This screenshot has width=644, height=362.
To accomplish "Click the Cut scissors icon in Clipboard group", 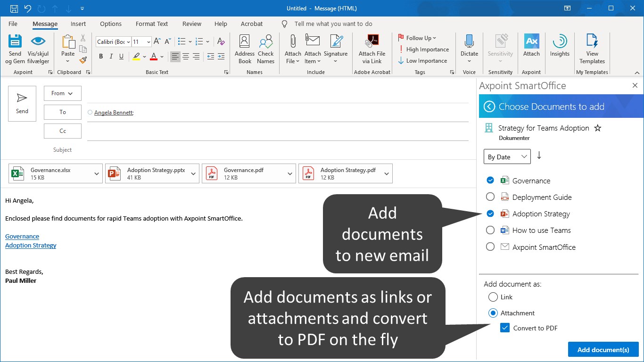I will click(83, 38).
